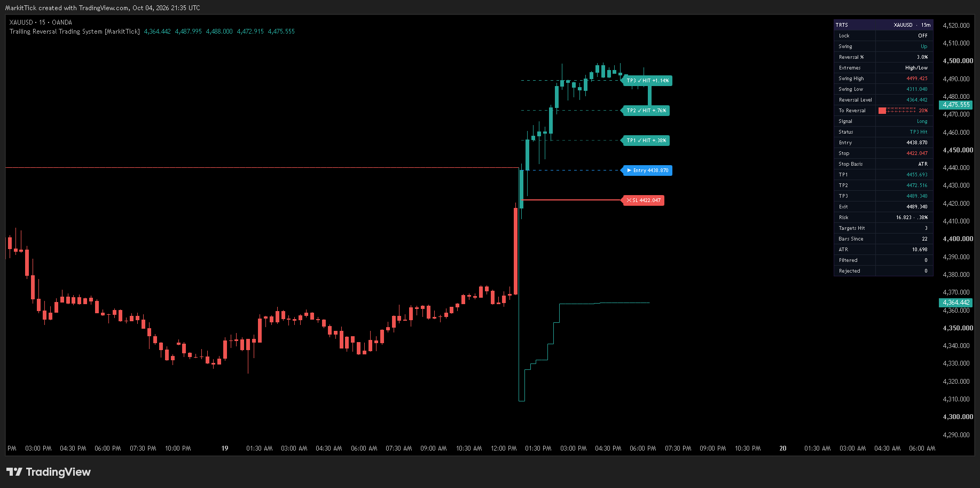Click the 4,475.555 current price axis tag
The image size is (980, 488).
956,105
